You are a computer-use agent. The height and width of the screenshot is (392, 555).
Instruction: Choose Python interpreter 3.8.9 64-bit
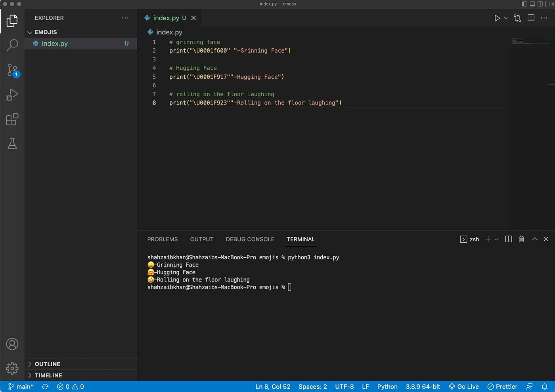click(423, 386)
